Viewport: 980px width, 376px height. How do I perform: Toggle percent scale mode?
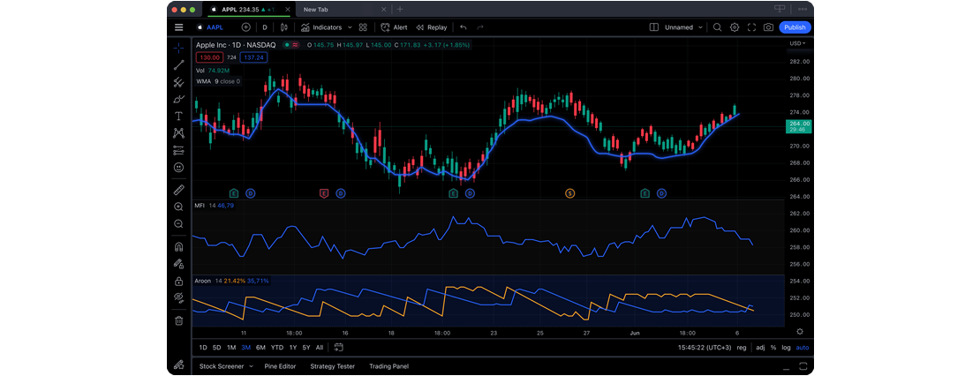[x=773, y=348]
